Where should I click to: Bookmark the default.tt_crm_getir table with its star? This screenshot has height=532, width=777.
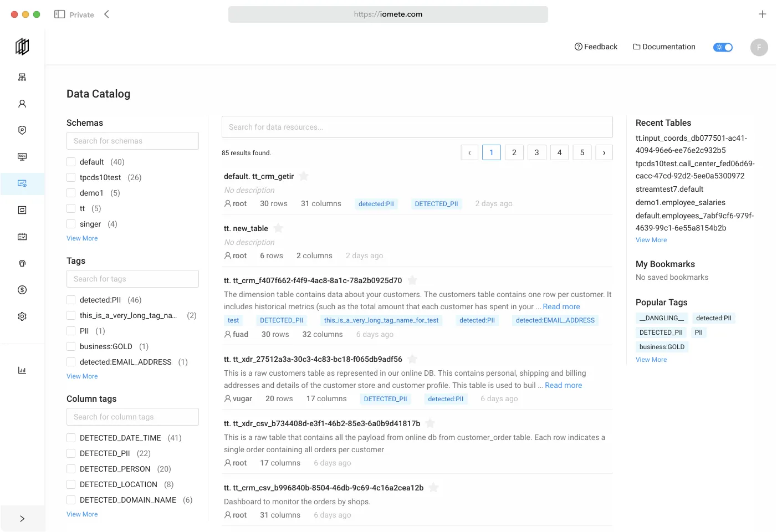304,176
